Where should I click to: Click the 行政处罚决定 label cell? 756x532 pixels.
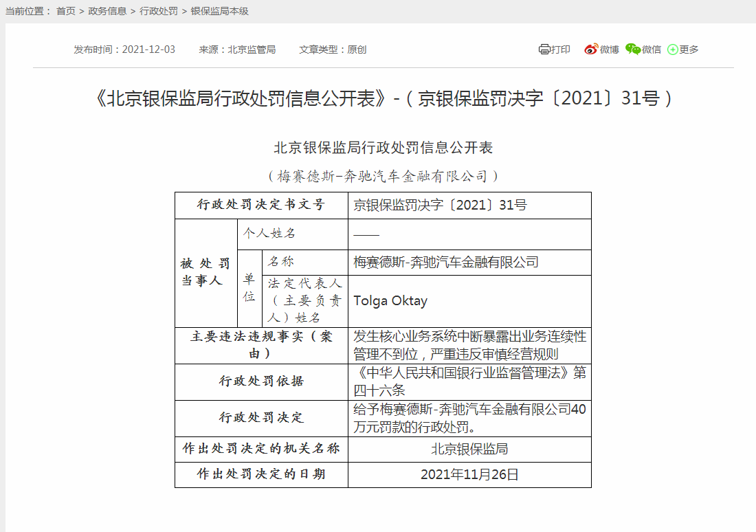261,418
